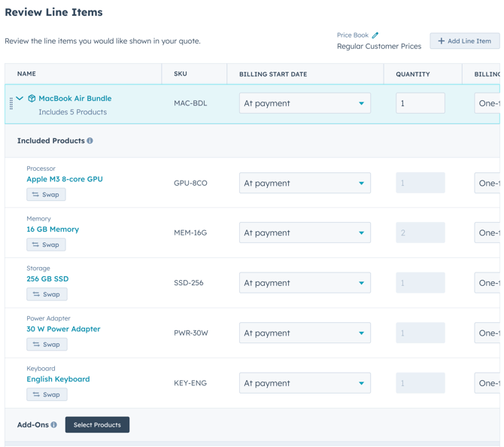
Task: Swap the 256 GB SSD storage
Action: tap(46, 294)
